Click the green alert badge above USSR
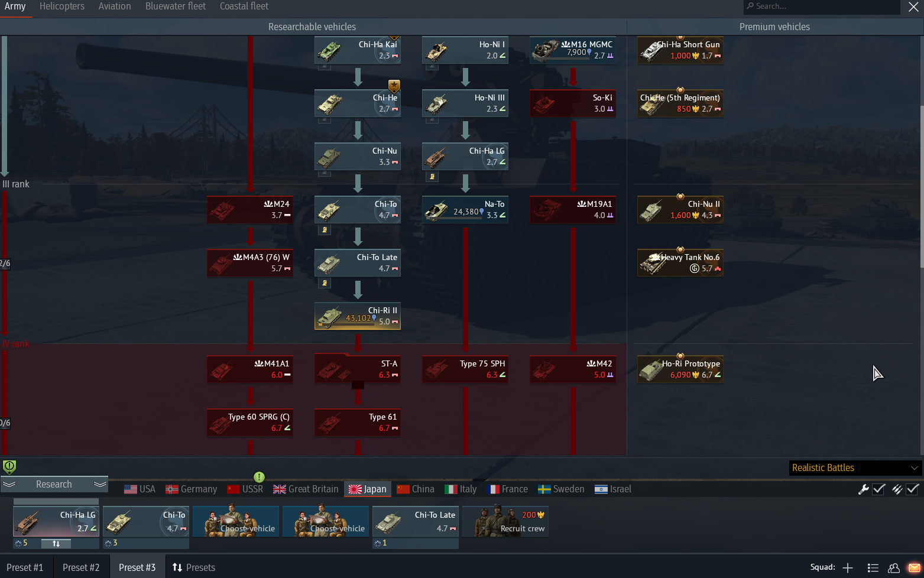 [259, 477]
